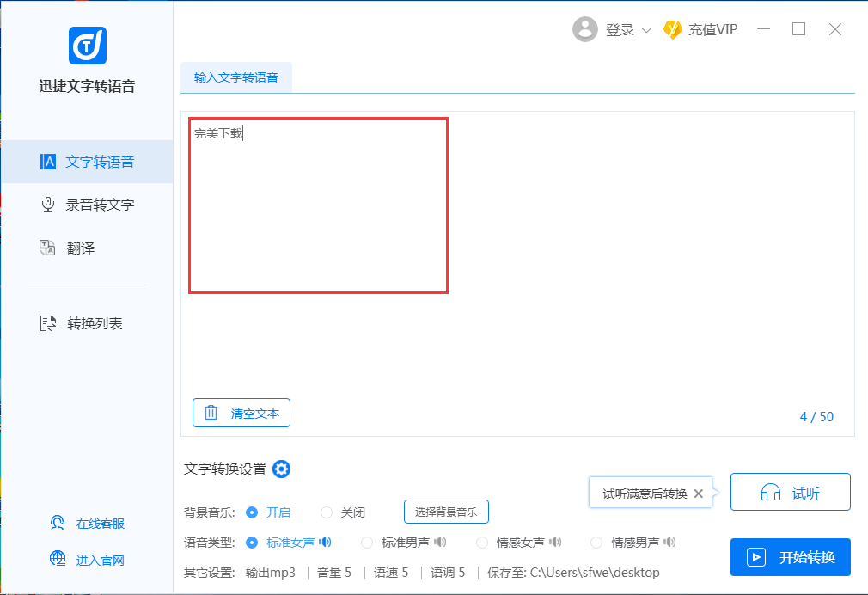This screenshot has width=868, height=595.
Task: Switch to the 输入文字转语音 tab
Action: pos(236,77)
